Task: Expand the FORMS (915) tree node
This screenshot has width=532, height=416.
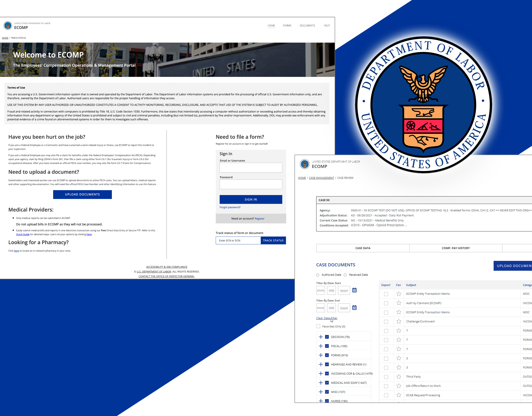Action: [x=321, y=355]
